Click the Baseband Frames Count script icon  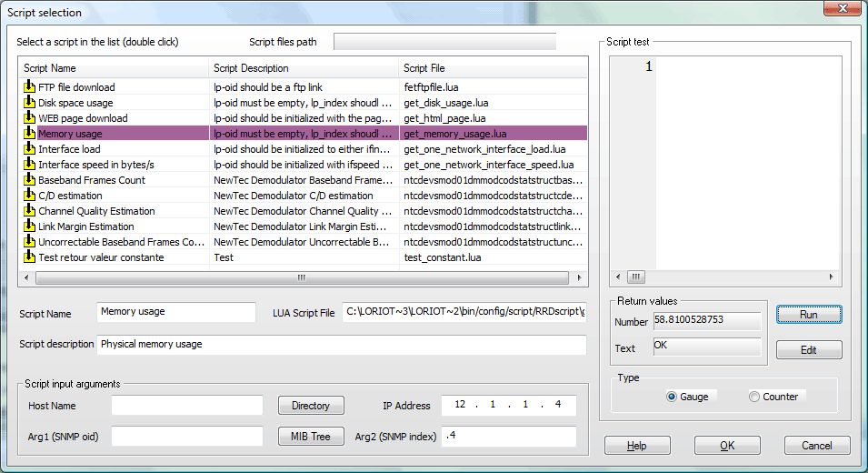(x=29, y=179)
